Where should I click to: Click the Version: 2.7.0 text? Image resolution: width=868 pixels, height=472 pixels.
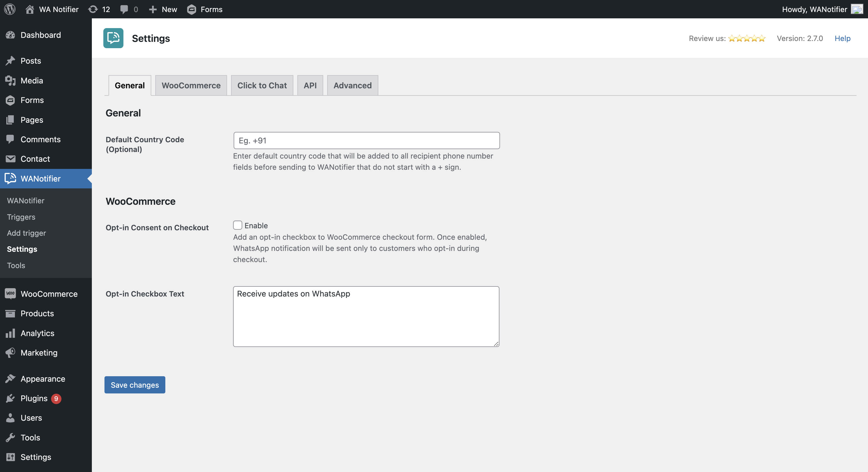click(800, 38)
